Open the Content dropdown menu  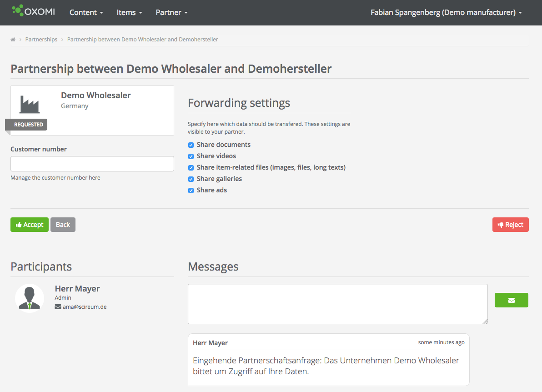click(x=86, y=13)
